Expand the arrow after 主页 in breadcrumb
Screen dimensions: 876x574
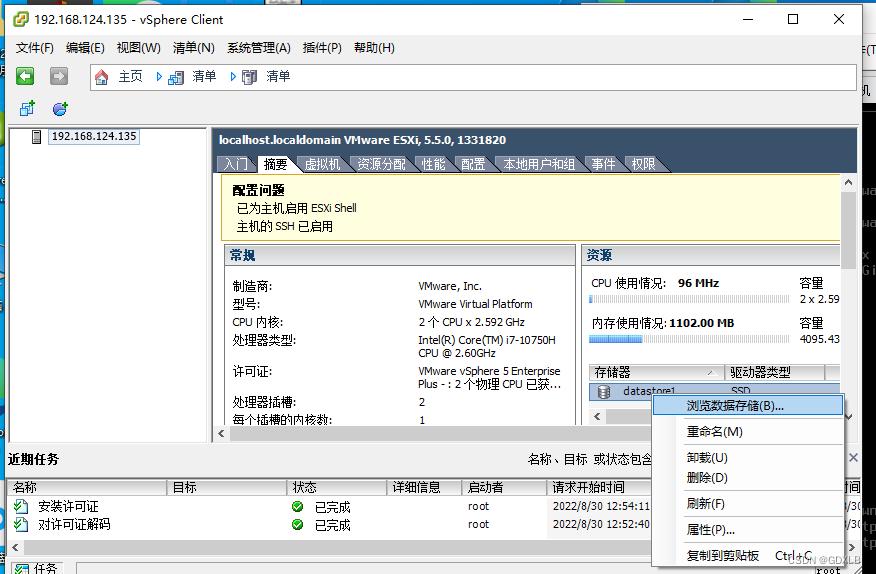pos(158,77)
